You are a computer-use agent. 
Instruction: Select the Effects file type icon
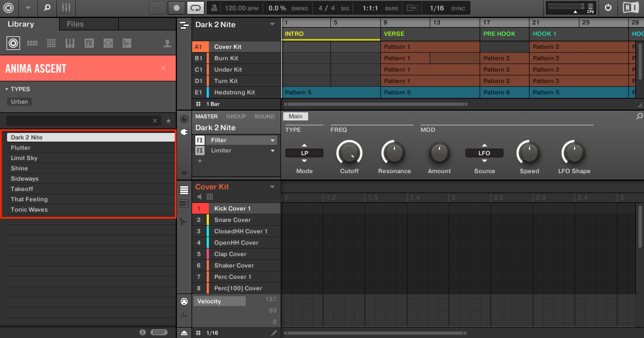tap(89, 43)
